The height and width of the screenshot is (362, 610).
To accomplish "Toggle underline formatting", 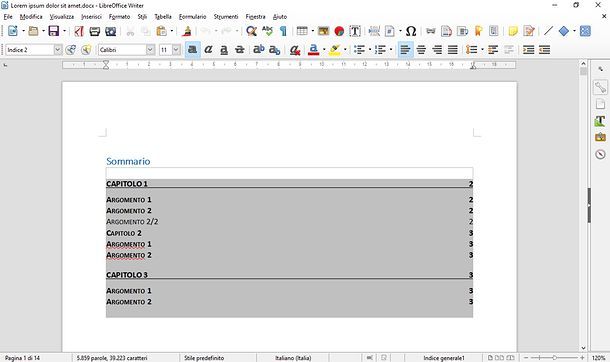I will (x=224, y=50).
